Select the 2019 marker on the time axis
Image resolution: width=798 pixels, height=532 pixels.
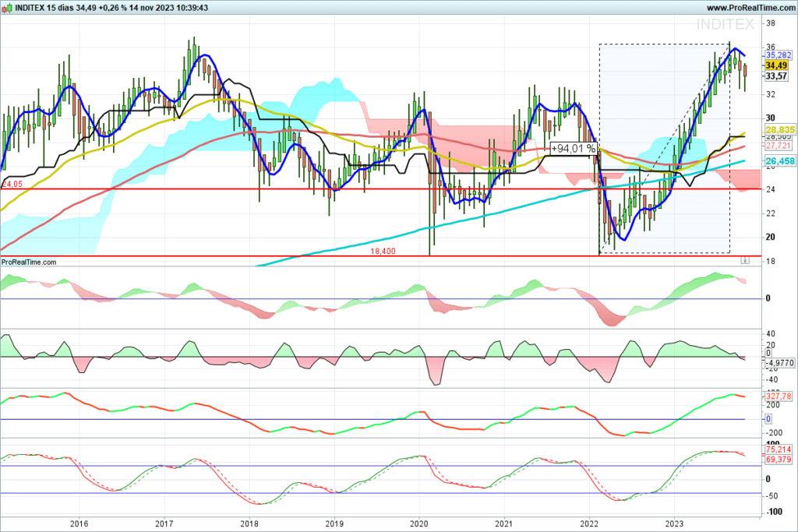(x=334, y=523)
